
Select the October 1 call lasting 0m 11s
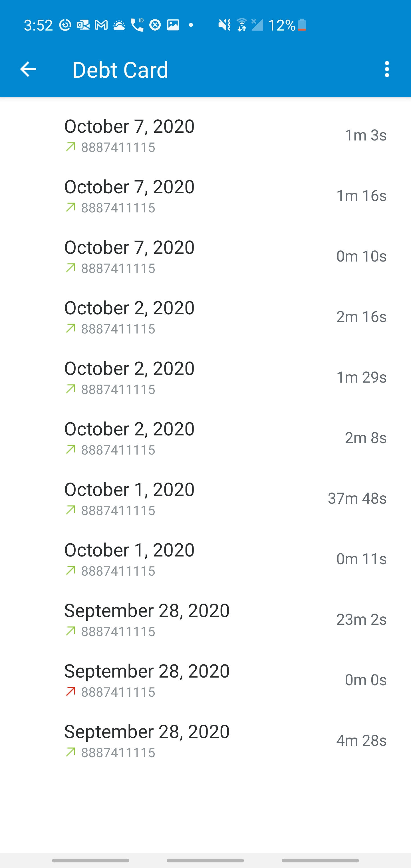pos(205,559)
